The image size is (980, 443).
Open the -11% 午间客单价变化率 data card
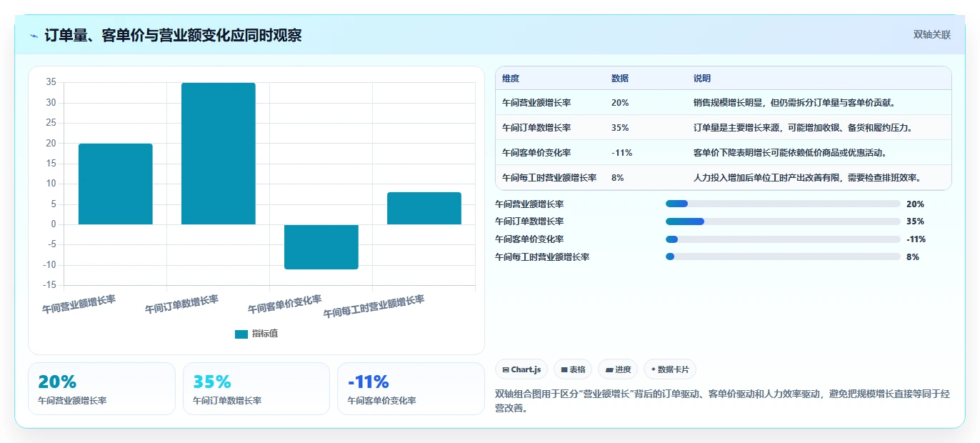click(411, 389)
